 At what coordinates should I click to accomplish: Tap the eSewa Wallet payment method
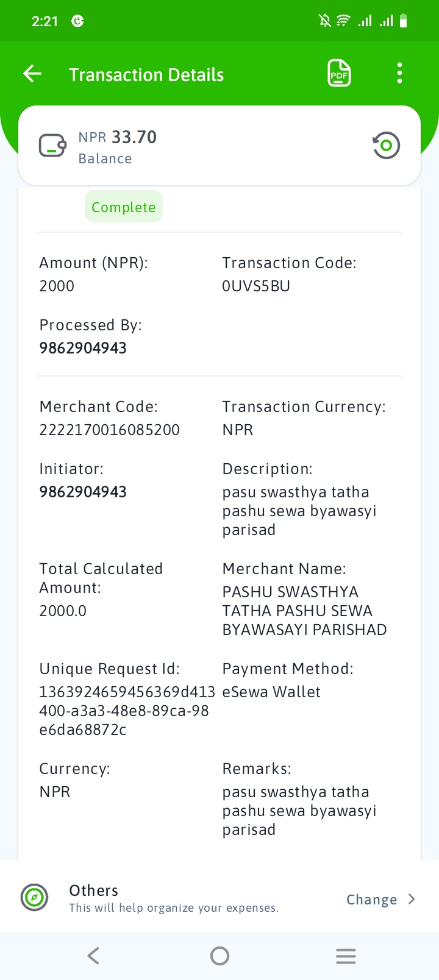pyautogui.click(x=271, y=692)
